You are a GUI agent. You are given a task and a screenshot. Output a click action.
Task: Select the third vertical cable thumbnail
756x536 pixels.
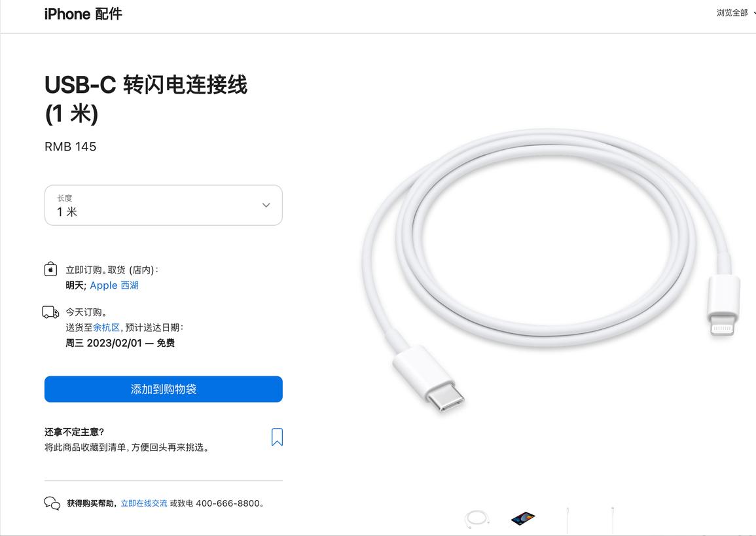[568, 520]
